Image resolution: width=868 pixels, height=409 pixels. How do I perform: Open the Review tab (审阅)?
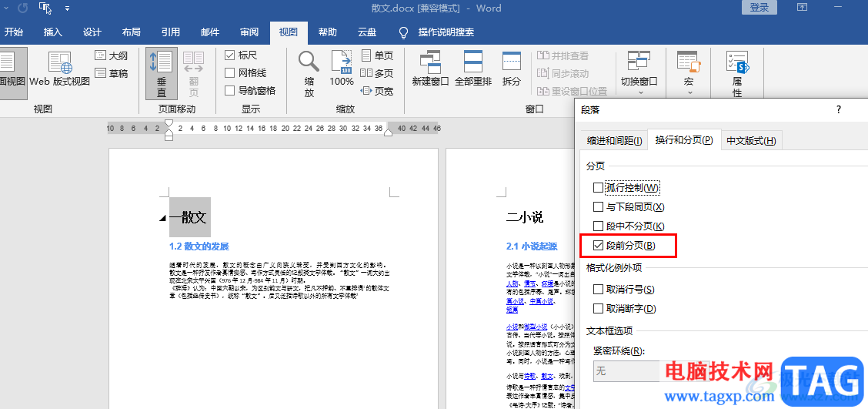pos(249,32)
